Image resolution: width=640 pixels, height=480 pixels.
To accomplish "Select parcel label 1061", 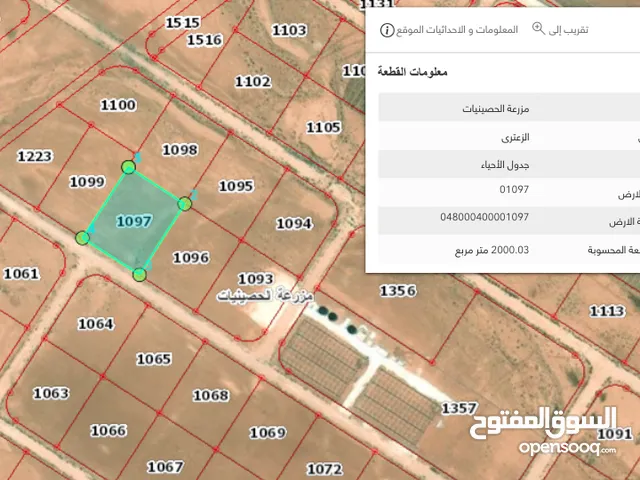I will coord(21,273).
